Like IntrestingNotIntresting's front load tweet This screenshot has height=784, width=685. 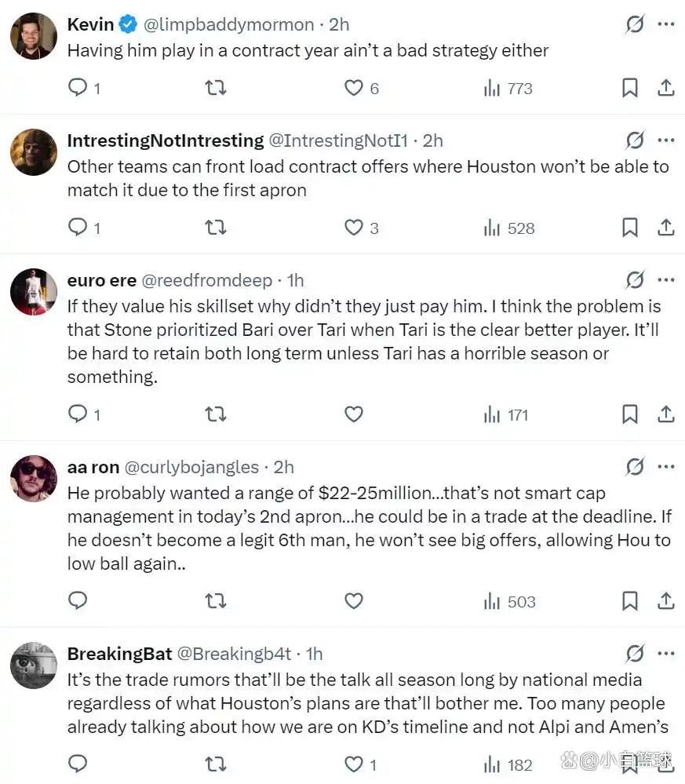(x=354, y=228)
